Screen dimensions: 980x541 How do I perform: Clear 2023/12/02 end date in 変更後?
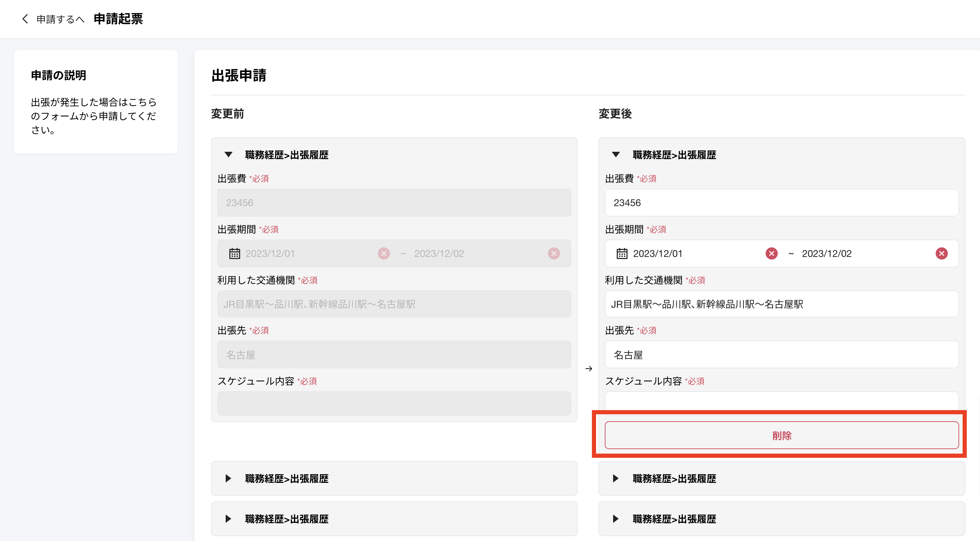click(x=941, y=253)
